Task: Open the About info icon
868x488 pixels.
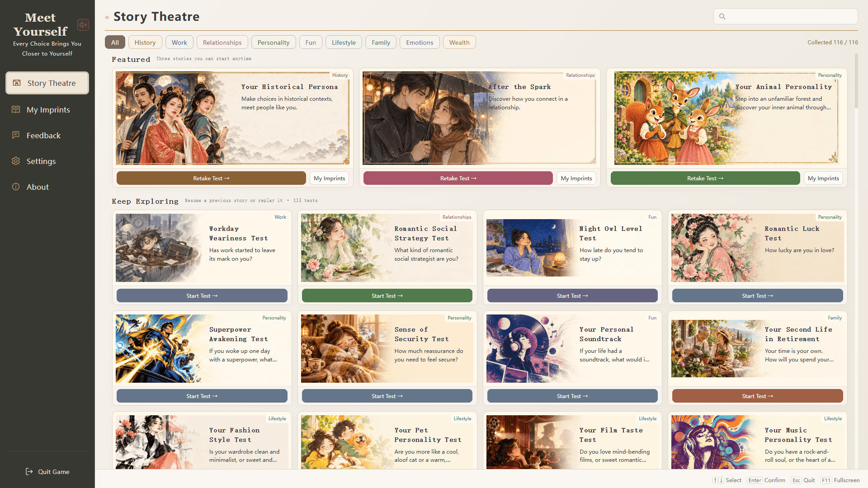Action: pos(16,187)
